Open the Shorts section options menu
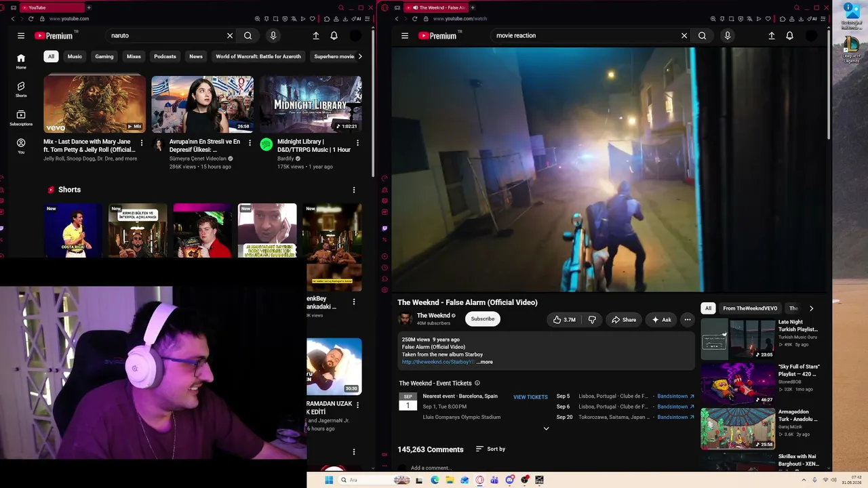This screenshot has height=488, width=868. [353, 190]
